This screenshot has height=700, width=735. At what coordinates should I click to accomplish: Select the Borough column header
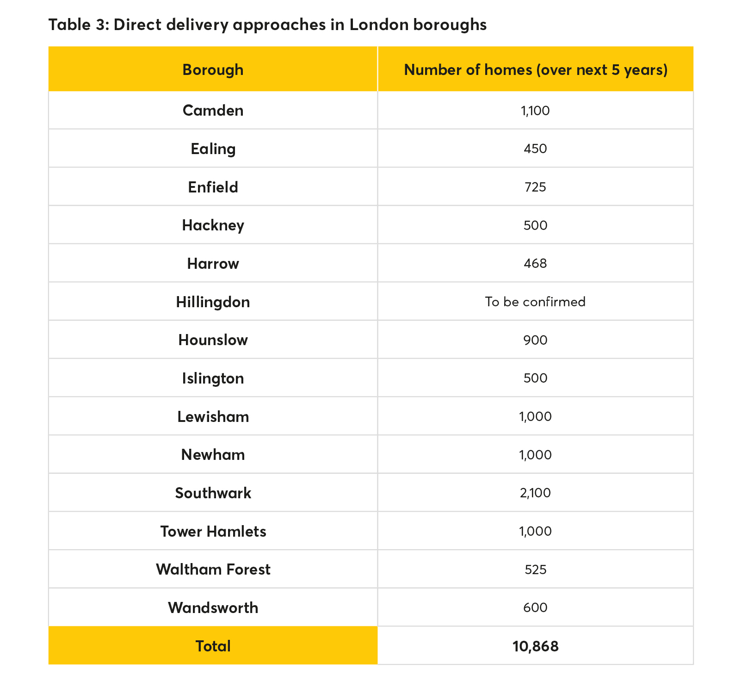213,70
